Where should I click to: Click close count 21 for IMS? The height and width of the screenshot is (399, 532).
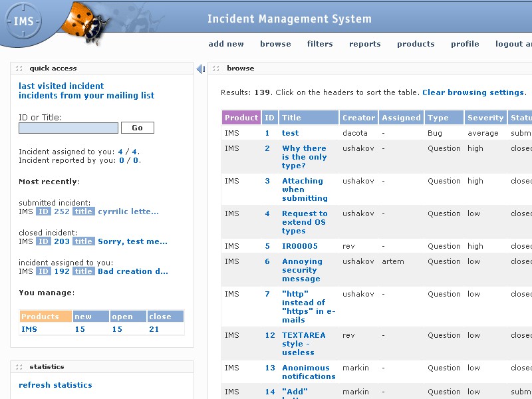[154, 329]
